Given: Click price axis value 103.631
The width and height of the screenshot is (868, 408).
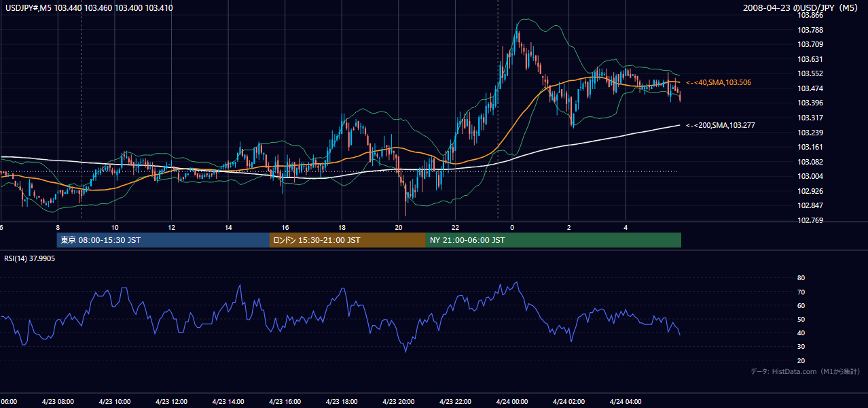Looking at the screenshot, I should (810, 59).
